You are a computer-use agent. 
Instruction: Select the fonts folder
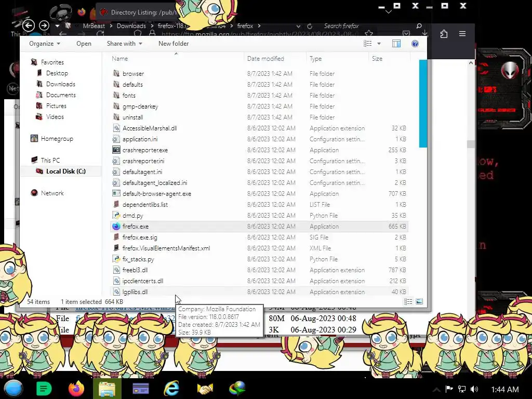129,95
